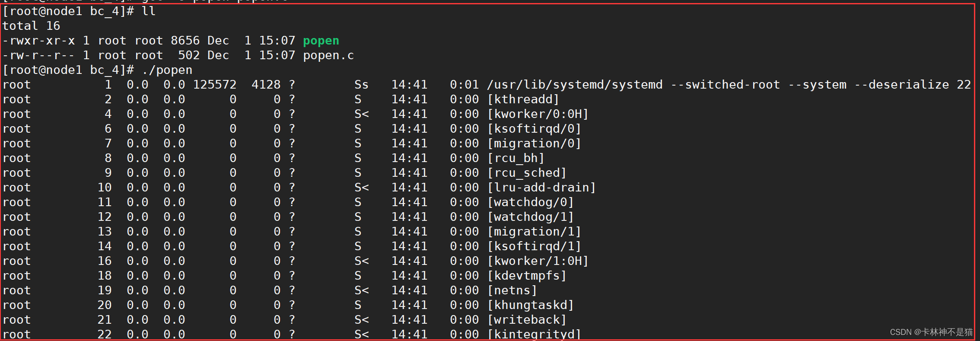The width and height of the screenshot is (980, 341).
Task: Click the [kworker/1:0H] process name
Action: [x=538, y=261]
